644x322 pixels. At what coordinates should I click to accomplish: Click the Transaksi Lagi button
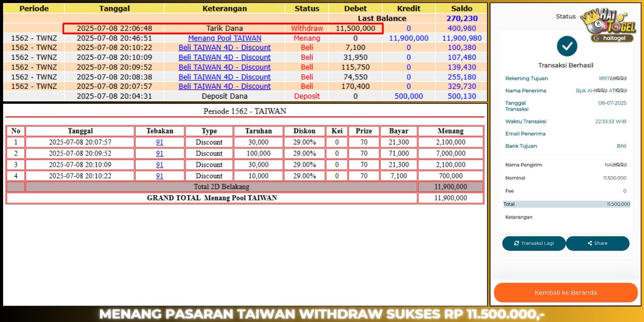click(x=534, y=243)
